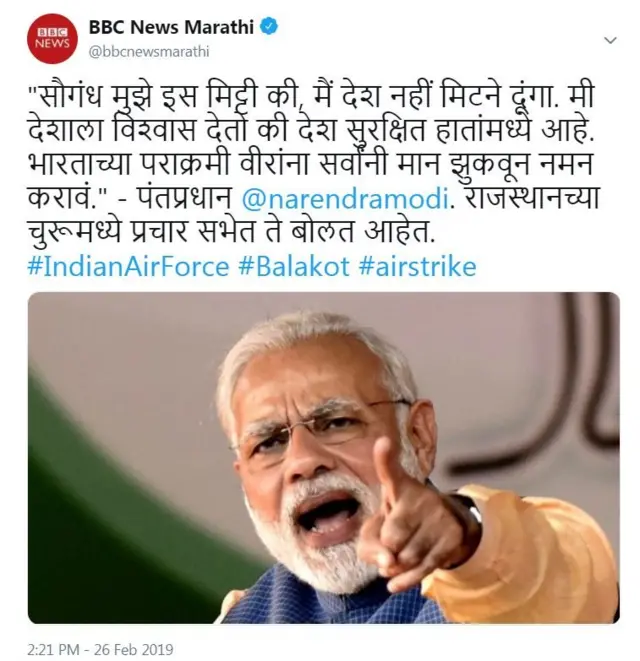640x661 pixels.
Task: View the attached speech photo
Action: pyautogui.click(x=324, y=458)
